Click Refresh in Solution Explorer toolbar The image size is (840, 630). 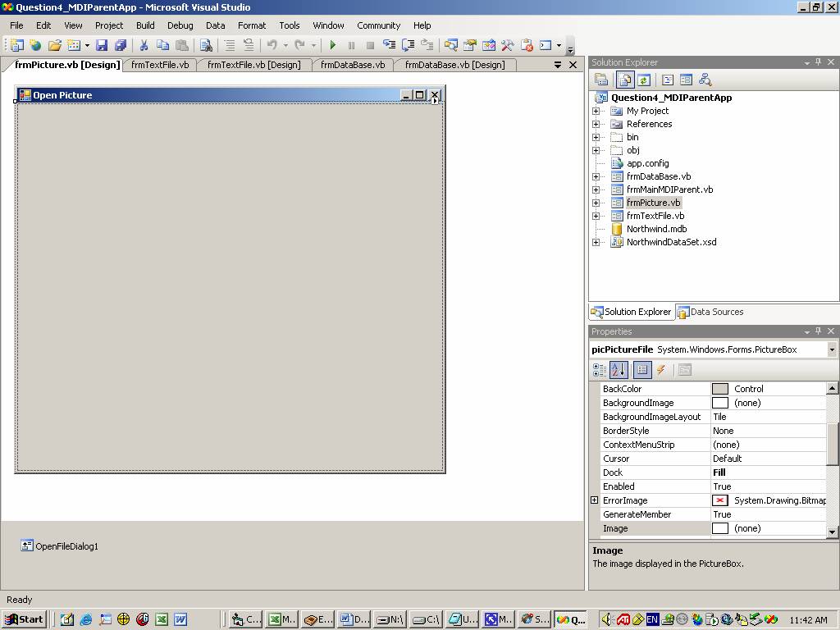point(644,80)
